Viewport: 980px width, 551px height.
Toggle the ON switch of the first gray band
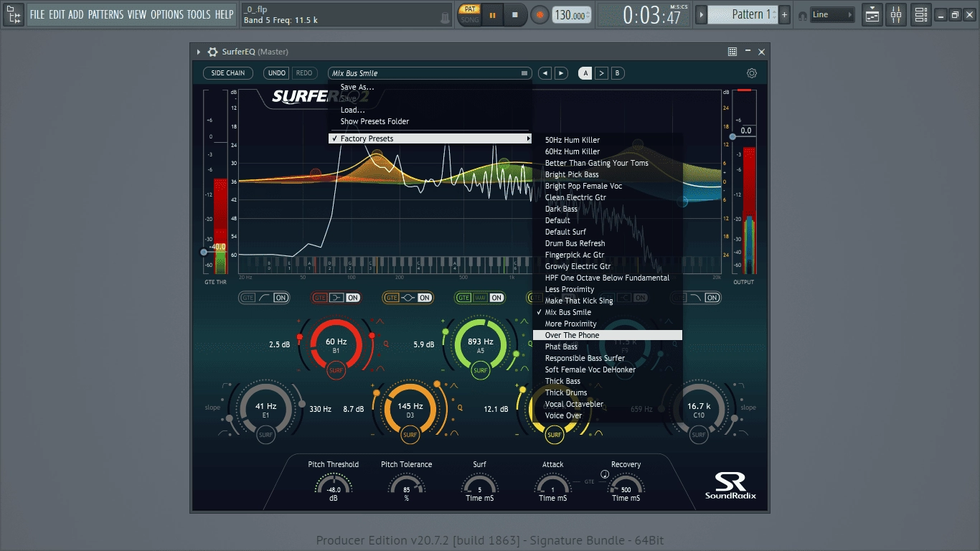click(x=281, y=298)
